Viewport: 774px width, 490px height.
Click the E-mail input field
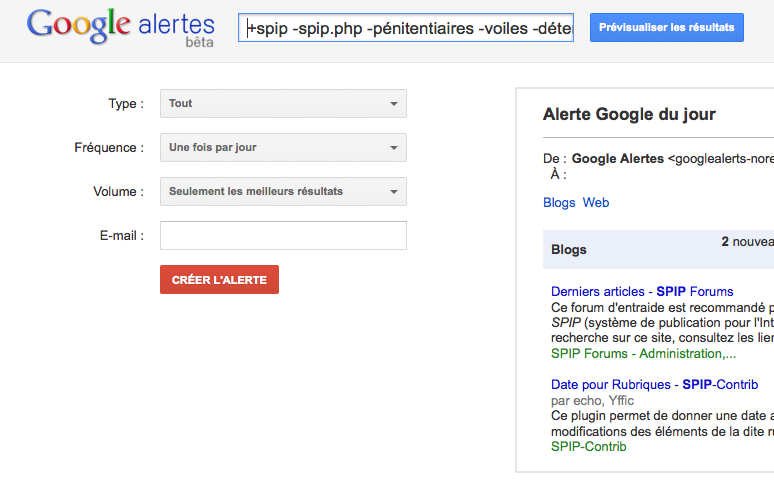[283, 235]
